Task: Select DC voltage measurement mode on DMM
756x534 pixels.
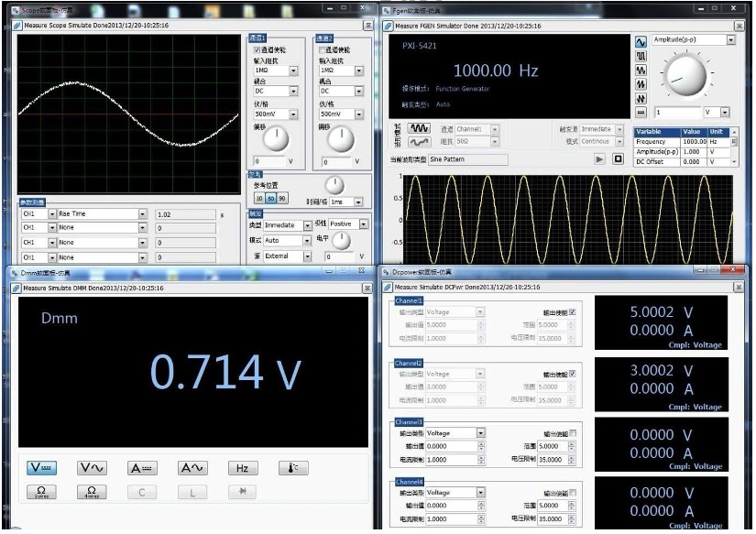Action: [x=41, y=468]
